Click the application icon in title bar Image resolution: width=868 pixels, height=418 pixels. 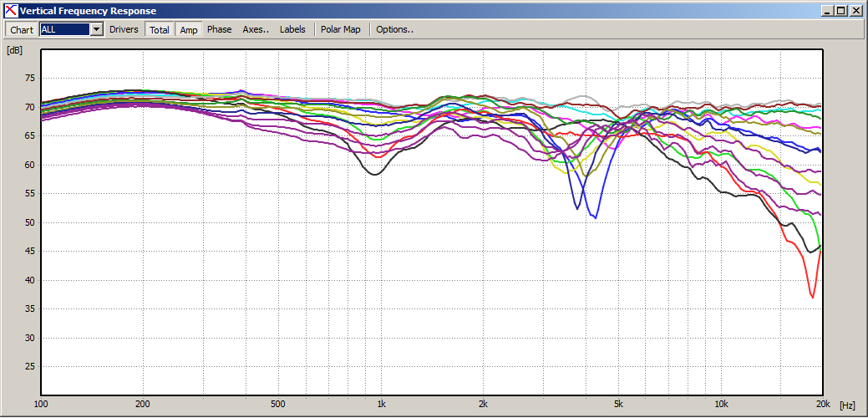pos(11,11)
